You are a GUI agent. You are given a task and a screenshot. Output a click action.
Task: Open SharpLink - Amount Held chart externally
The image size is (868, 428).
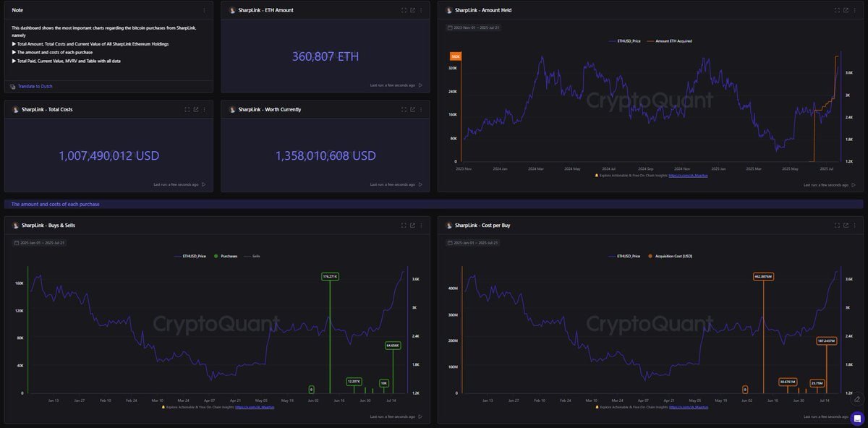click(x=846, y=10)
